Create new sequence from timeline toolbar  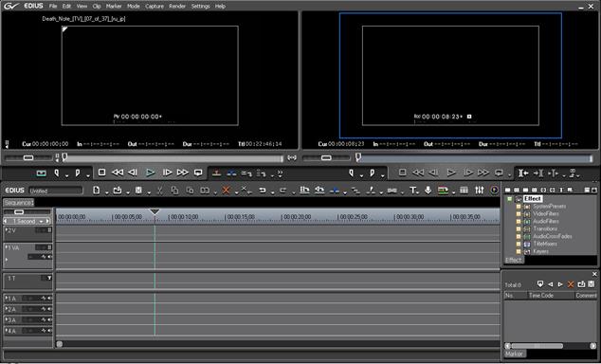click(97, 190)
